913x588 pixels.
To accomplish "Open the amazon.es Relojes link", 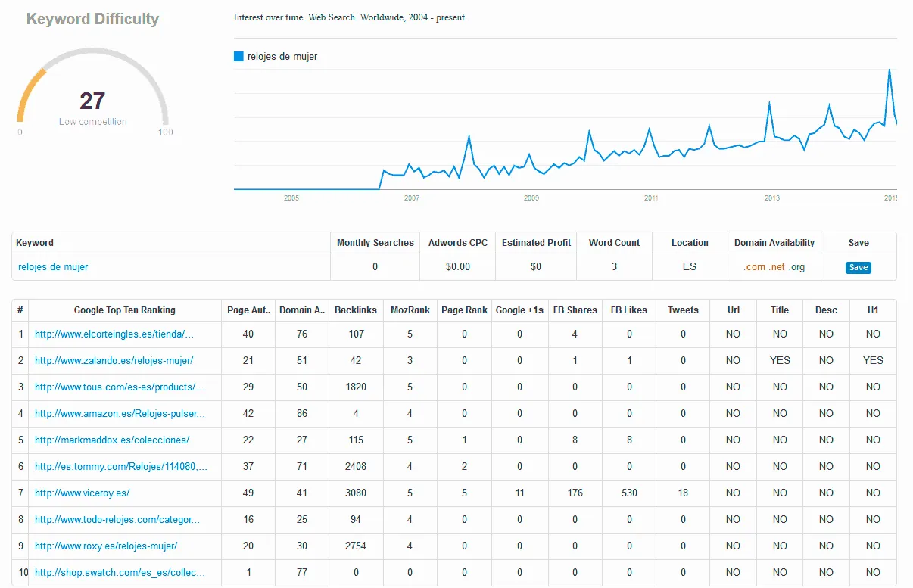I will (x=120, y=413).
